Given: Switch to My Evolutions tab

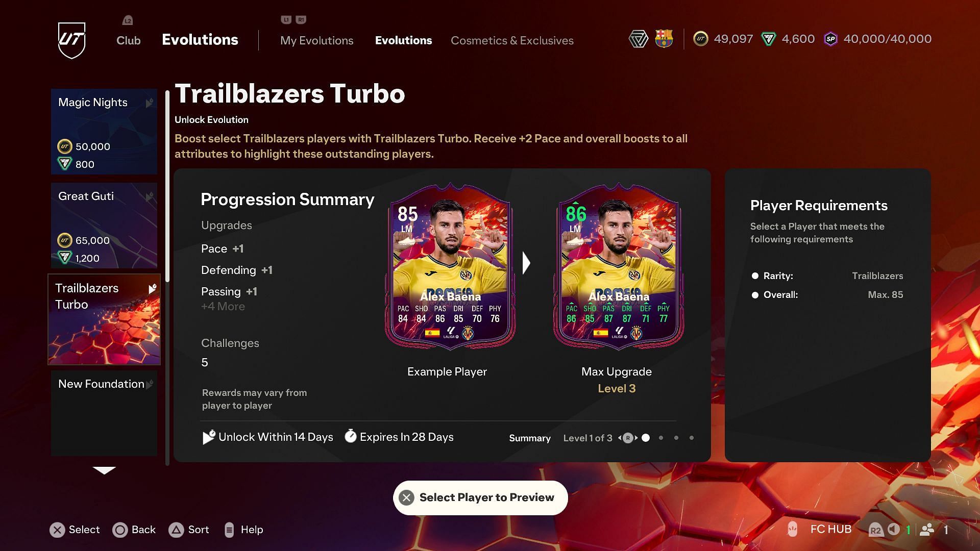Looking at the screenshot, I should point(316,40).
